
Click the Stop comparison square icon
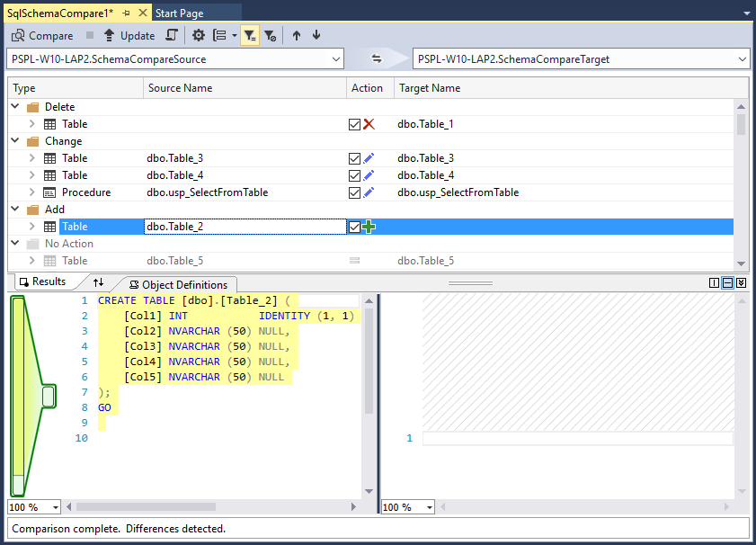click(x=90, y=35)
